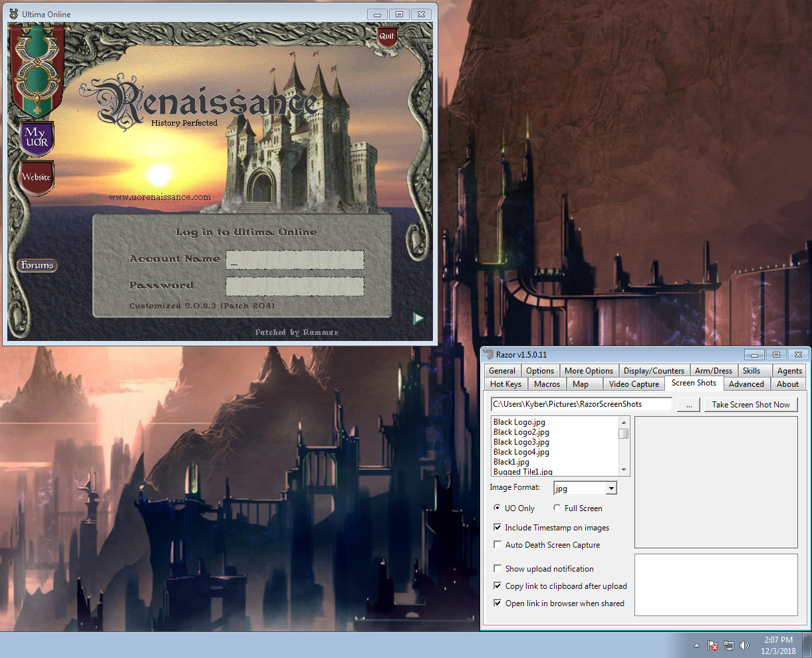Screen dimensions: 812x658
Task: Select the Screen Shots tab
Action: tap(694, 383)
